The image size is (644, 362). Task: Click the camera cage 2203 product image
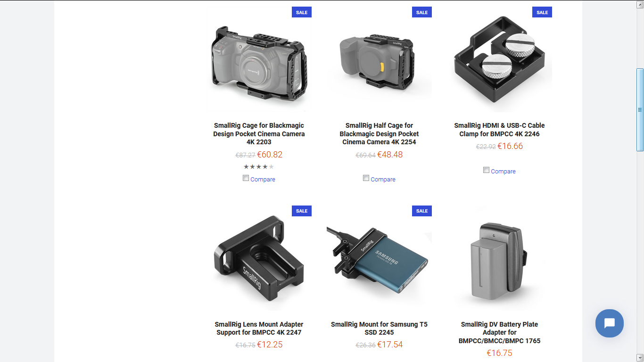(259, 59)
